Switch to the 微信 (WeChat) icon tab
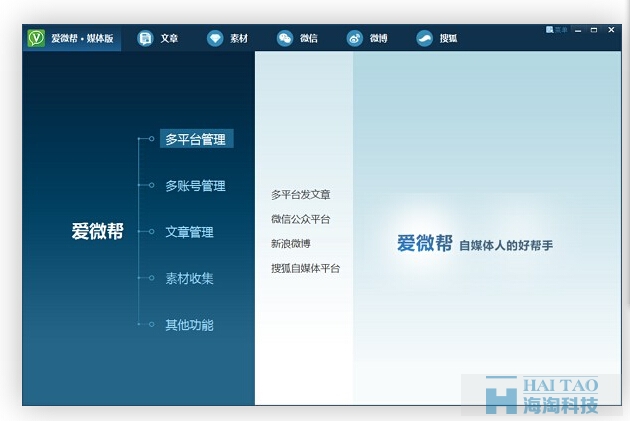This screenshot has width=630, height=421. pyautogui.click(x=285, y=39)
